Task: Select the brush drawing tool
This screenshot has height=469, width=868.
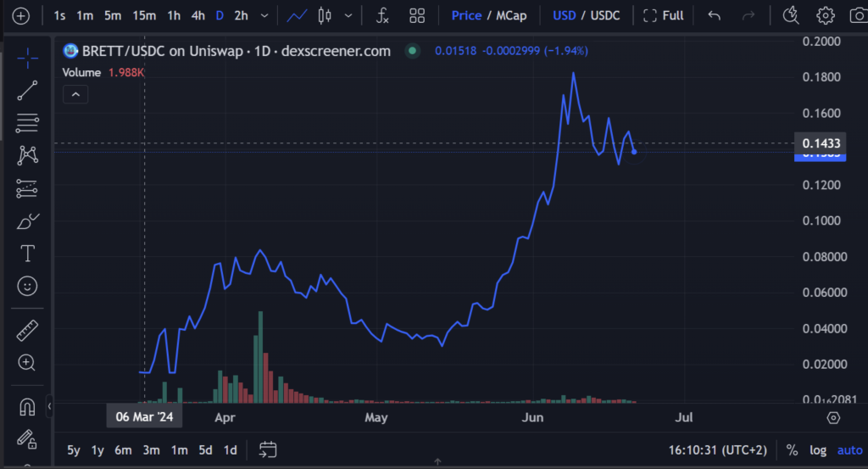Action: point(27,222)
